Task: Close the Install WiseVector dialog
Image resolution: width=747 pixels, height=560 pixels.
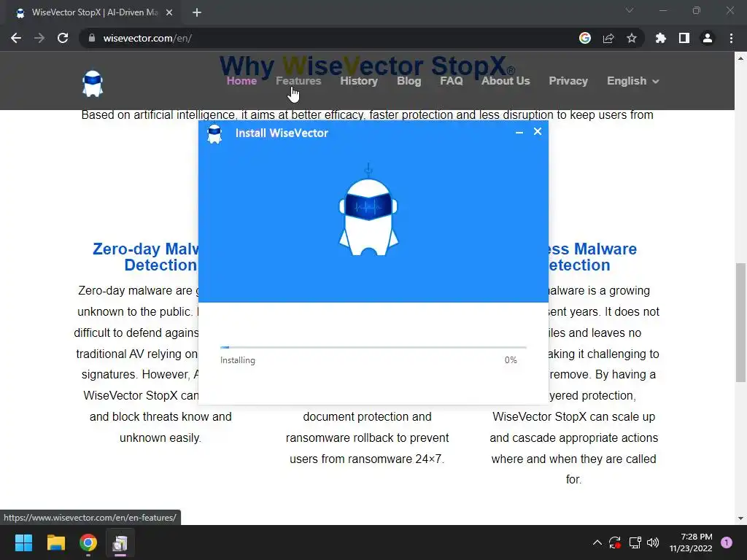Action: [538, 131]
